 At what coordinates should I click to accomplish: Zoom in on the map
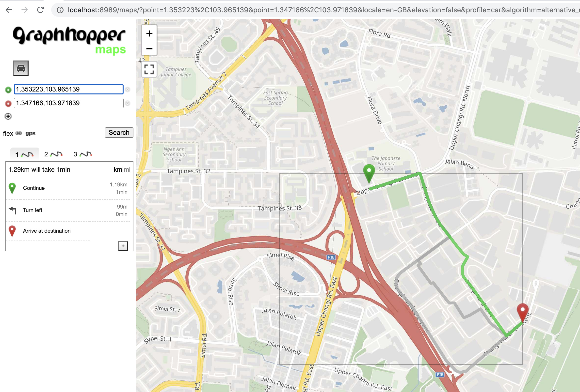click(149, 33)
